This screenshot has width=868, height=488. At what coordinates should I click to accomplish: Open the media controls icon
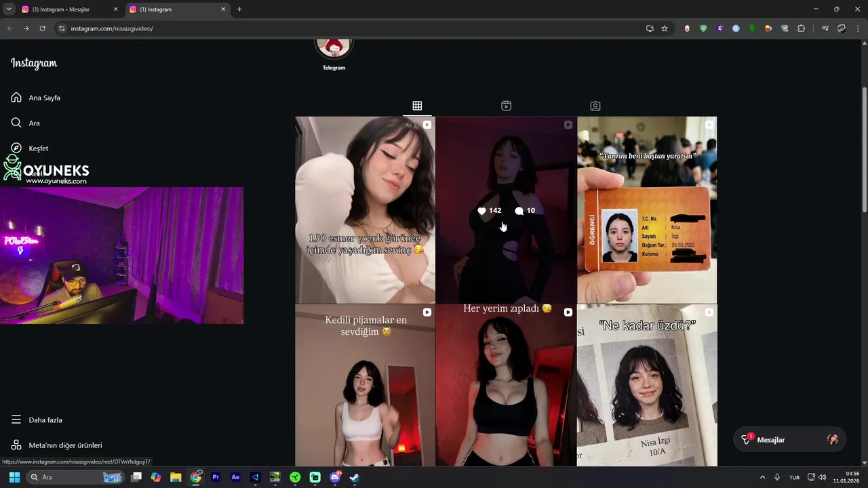point(825,28)
